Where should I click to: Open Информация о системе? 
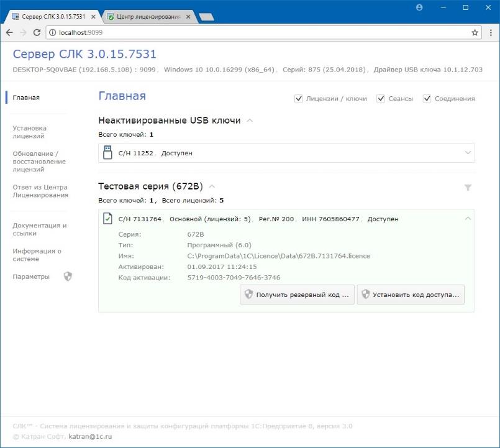[x=37, y=255]
